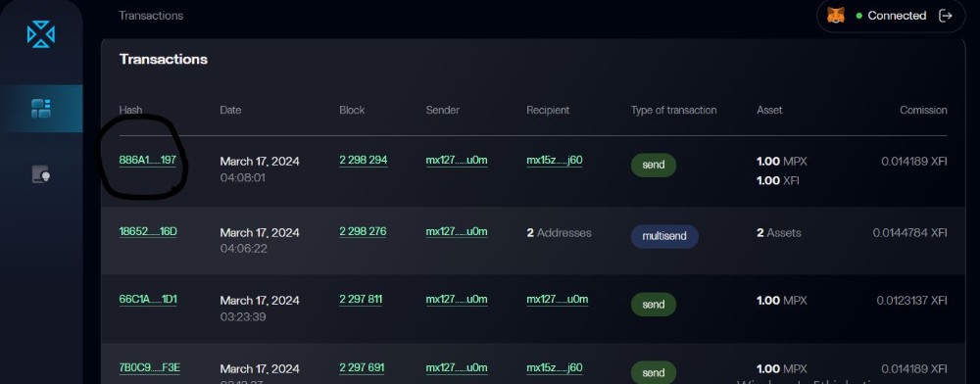Open block 2 298 276
This screenshot has width=980, height=384.
point(363,231)
